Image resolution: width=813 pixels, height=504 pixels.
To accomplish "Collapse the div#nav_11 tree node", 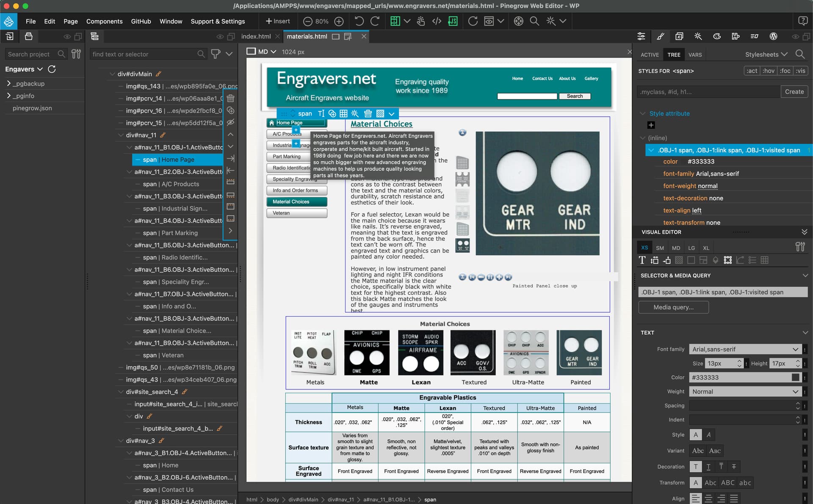I will (121, 135).
